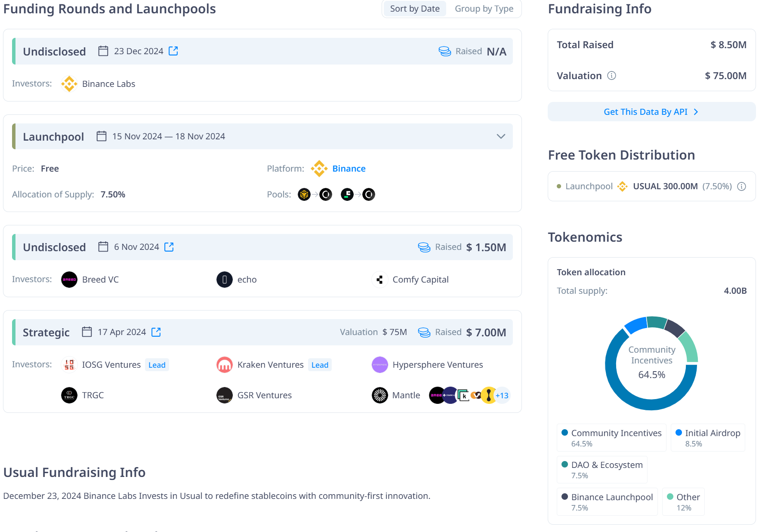
Task: Click the Allocation of Supply 7.50% value
Action: (x=113, y=194)
